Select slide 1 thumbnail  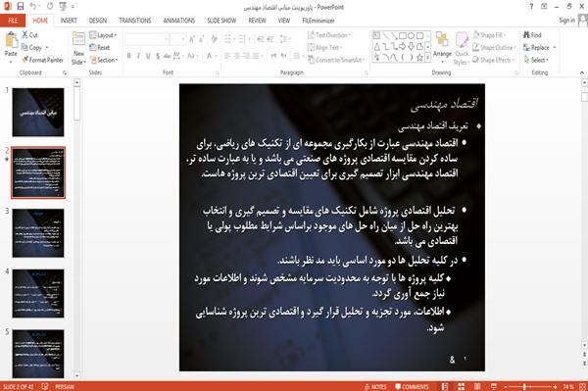pyautogui.click(x=38, y=112)
